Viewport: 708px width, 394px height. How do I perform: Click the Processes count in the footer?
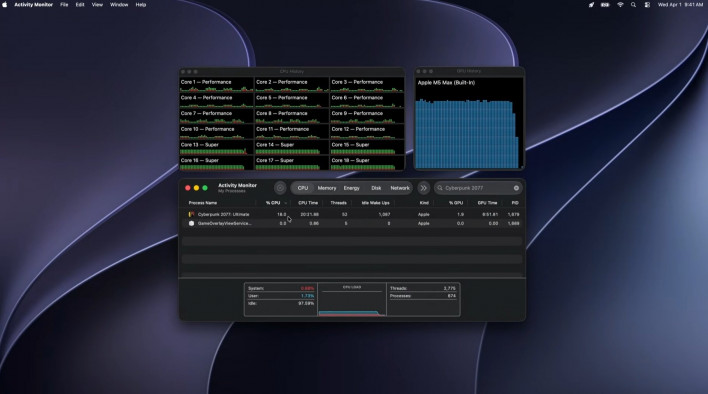(x=452, y=296)
